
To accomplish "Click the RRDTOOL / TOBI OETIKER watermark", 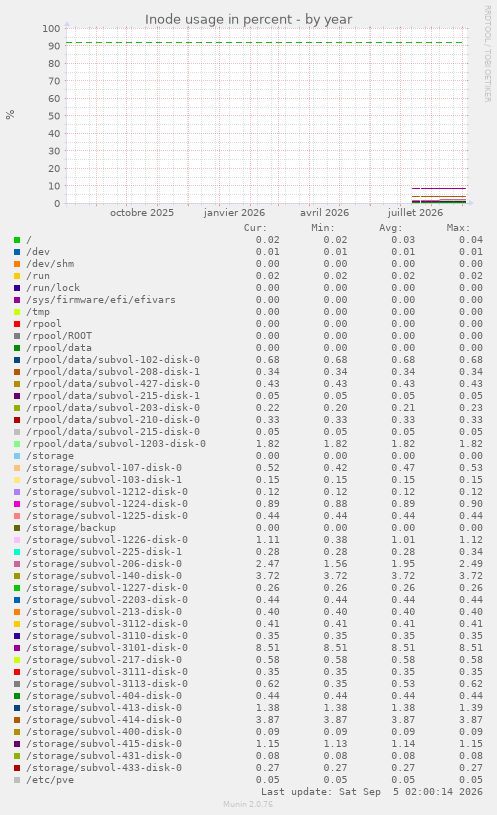I will [488, 54].
